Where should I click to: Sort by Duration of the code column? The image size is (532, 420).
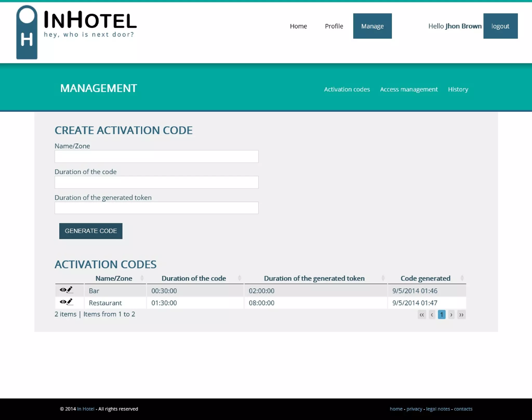(x=194, y=278)
